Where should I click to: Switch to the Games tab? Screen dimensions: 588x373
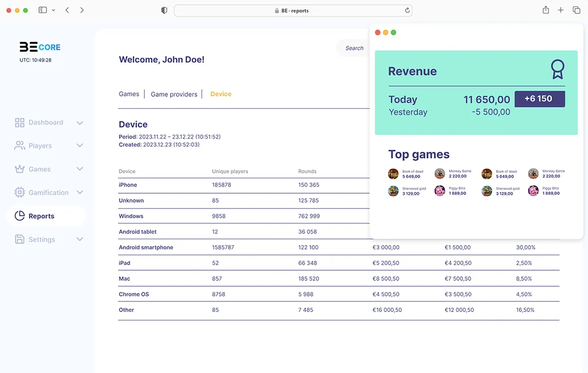click(129, 94)
